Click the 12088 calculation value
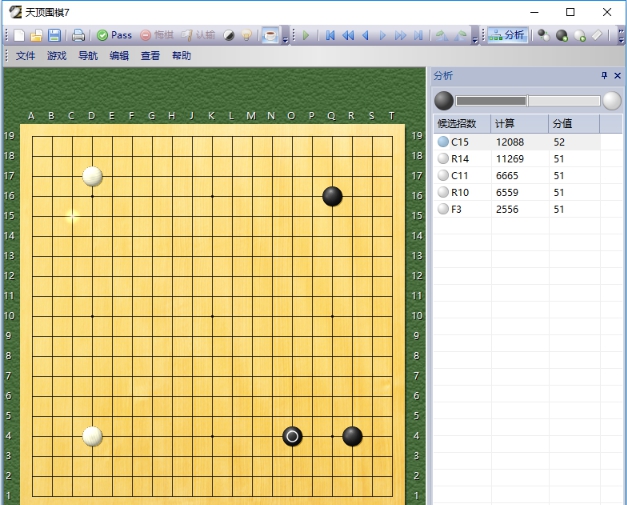Screen dimensions: 627x505 click(x=510, y=142)
